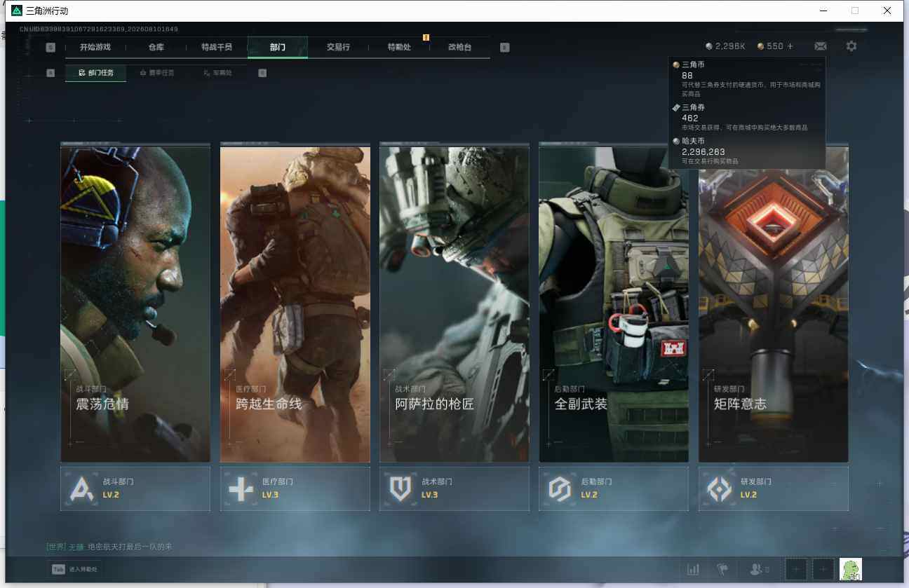Open the 全副武装 mission card
The image size is (909, 588).
(614, 303)
